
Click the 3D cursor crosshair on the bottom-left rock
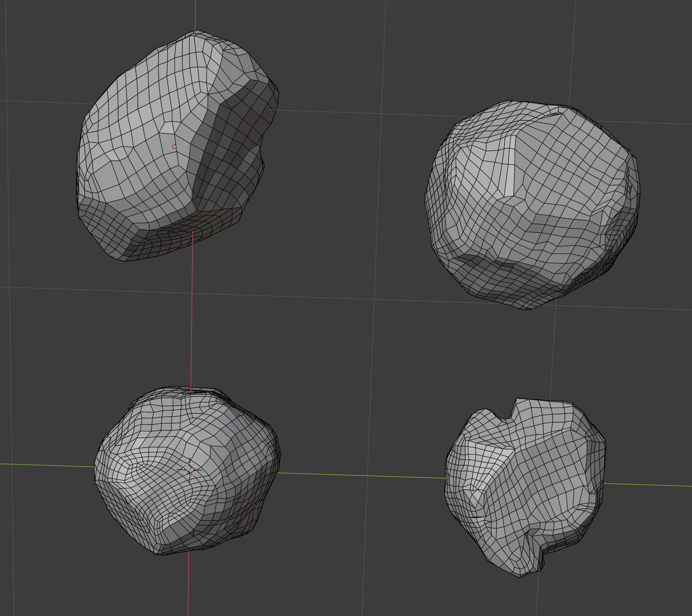point(190,470)
